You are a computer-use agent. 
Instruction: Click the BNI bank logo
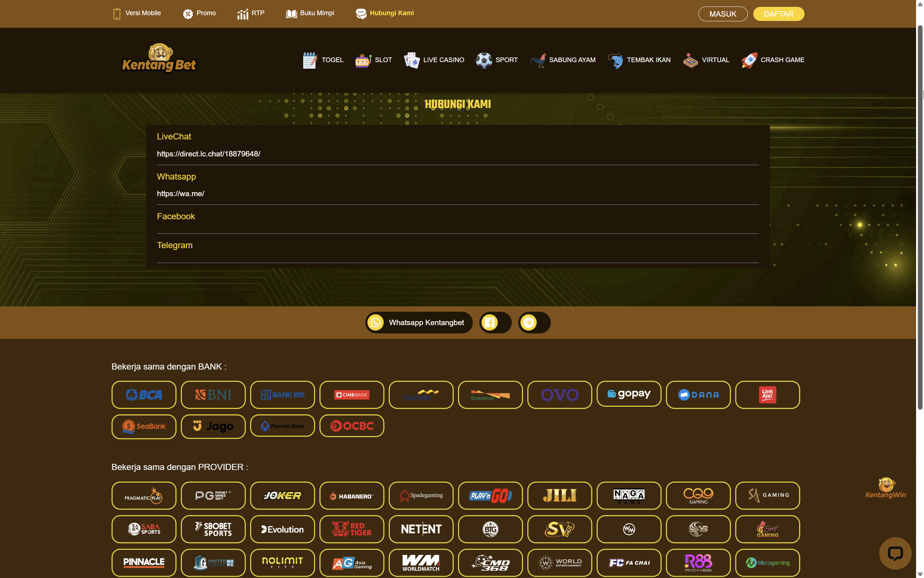213,395
